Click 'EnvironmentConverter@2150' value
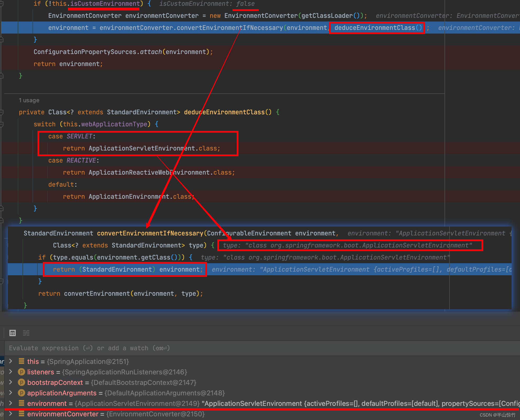The height and width of the screenshot is (420, 520). pos(155,414)
